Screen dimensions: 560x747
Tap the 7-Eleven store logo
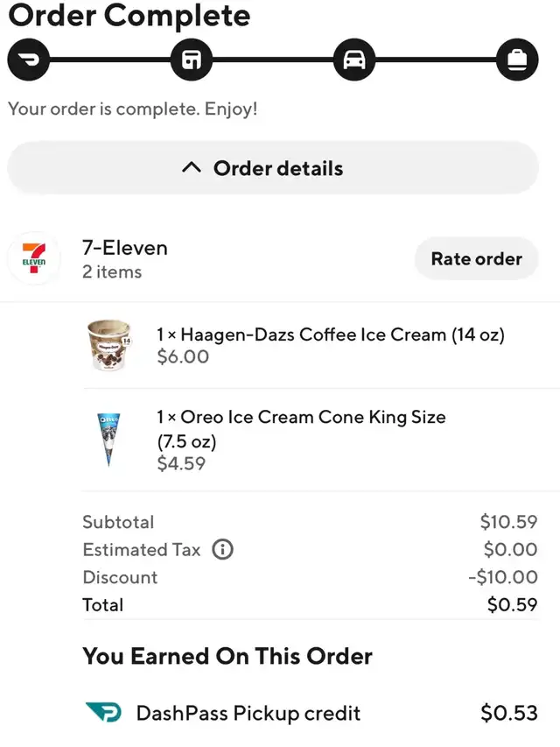tap(34, 259)
